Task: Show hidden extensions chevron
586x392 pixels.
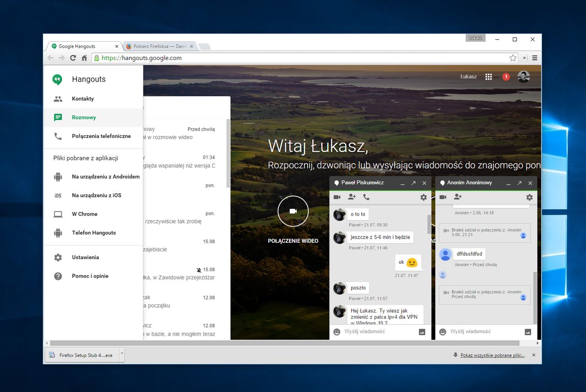Action: (x=525, y=58)
